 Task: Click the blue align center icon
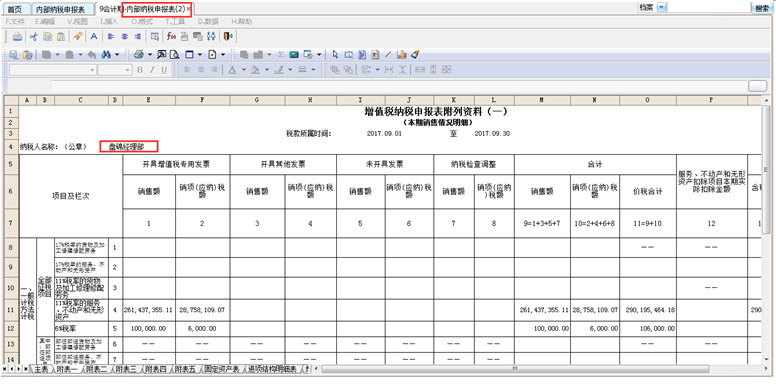(124, 36)
